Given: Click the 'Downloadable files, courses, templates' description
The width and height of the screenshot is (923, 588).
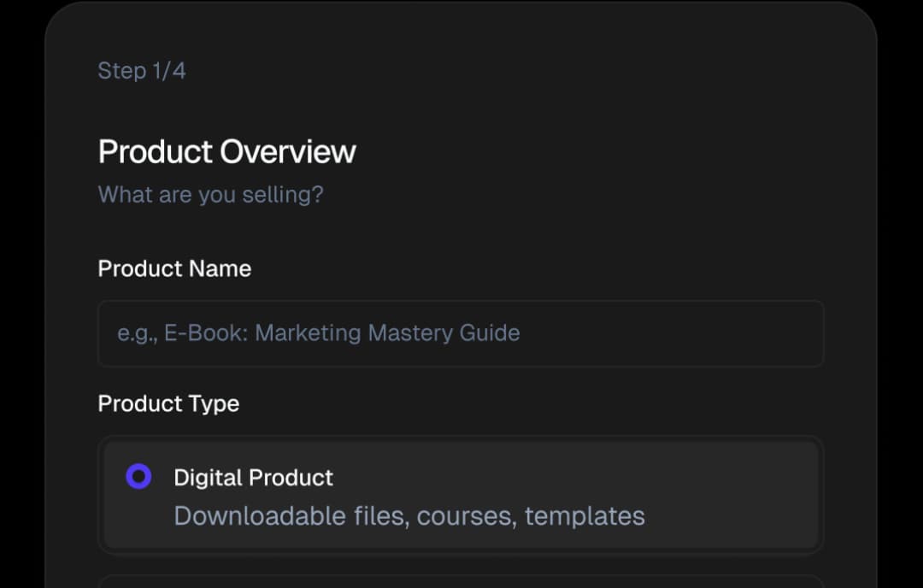Looking at the screenshot, I should [409, 516].
